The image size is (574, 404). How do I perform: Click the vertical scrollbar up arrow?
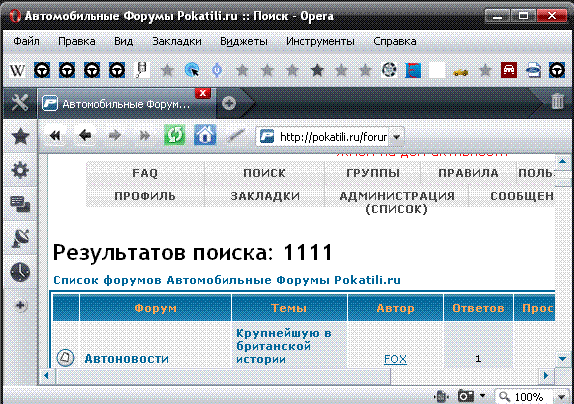click(x=562, y=161)
